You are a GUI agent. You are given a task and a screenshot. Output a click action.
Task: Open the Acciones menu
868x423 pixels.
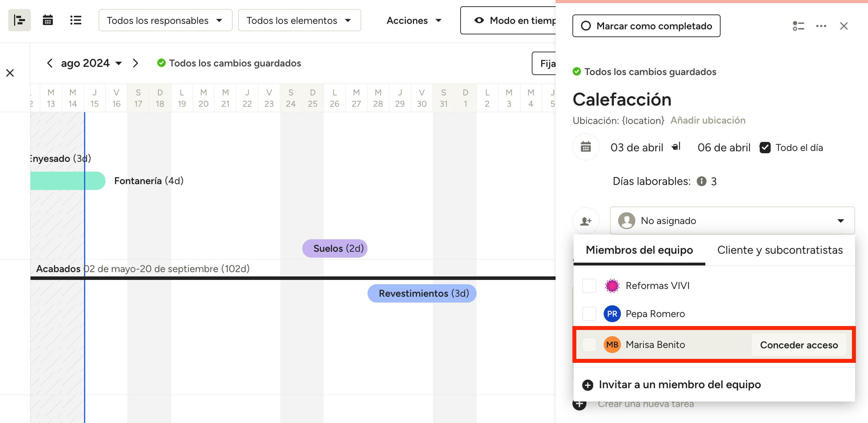point(414,20)
